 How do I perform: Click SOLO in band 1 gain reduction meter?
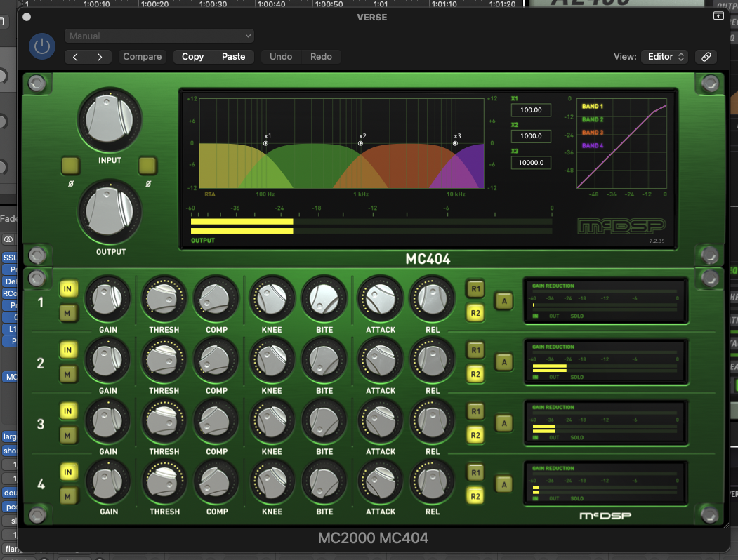[577, 316]
